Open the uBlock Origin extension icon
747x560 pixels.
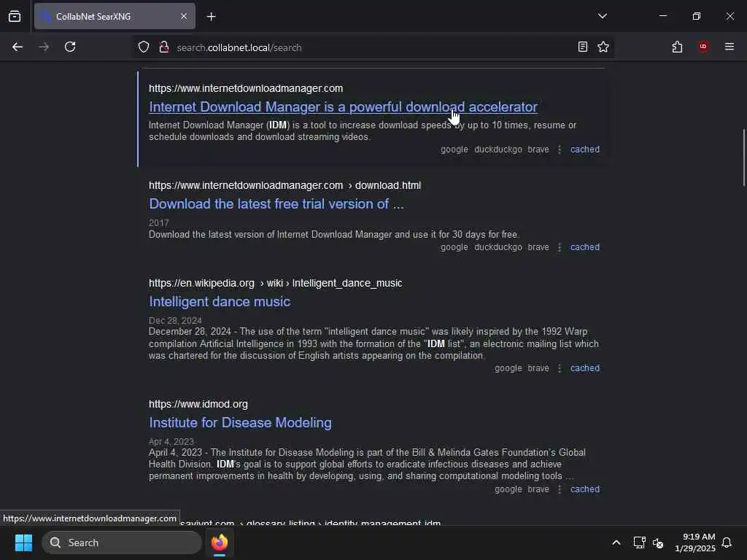click(703, 46)
